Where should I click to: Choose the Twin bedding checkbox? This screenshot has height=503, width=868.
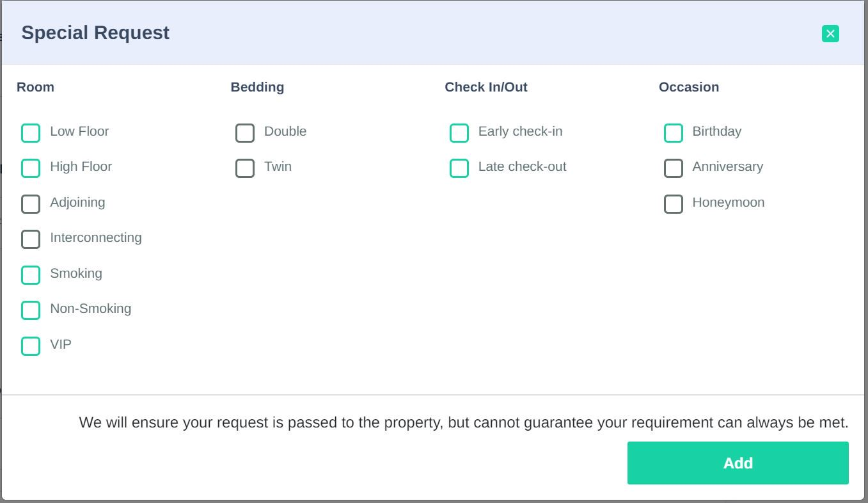[x=245, y=168]
